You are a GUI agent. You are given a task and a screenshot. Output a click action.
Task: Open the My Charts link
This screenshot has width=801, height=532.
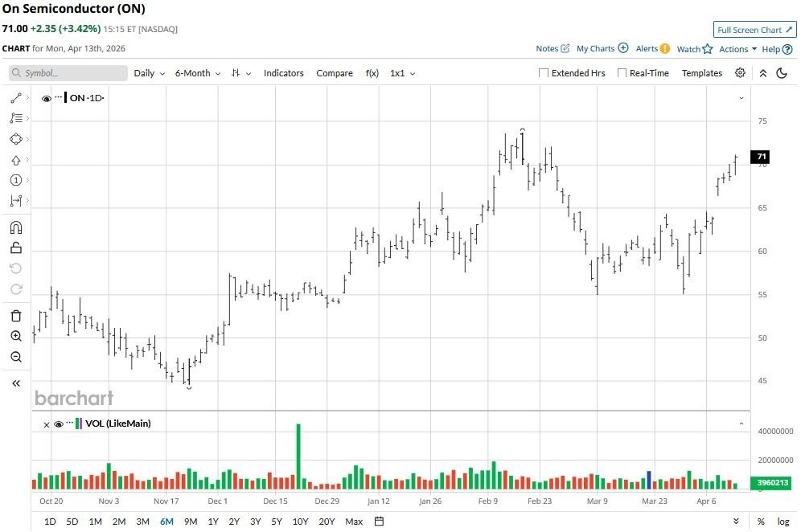[x=602, y=49]
